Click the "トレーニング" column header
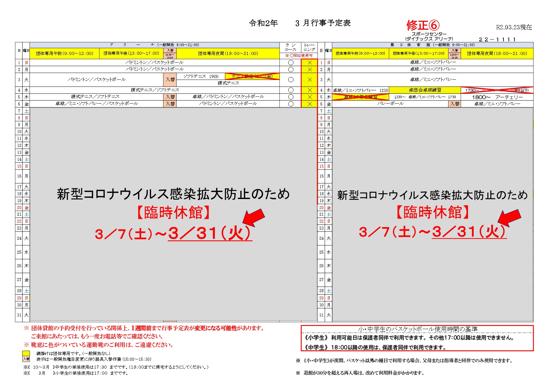 click(309, 47)
